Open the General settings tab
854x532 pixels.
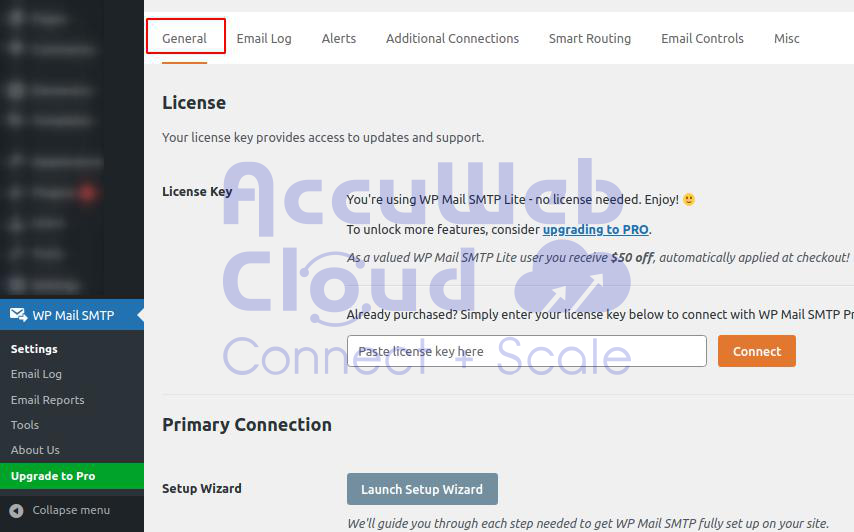(x=184, y=39)
